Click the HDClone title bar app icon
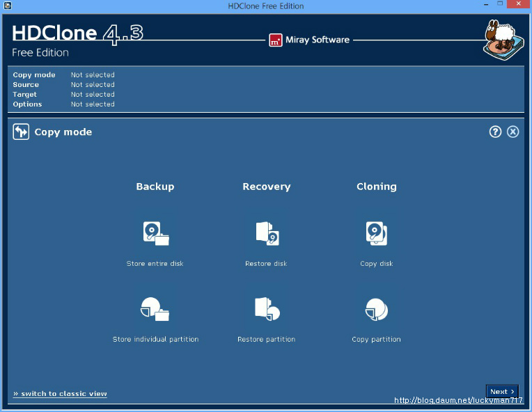This screenshot has width=532, height=412. (8, 6)
